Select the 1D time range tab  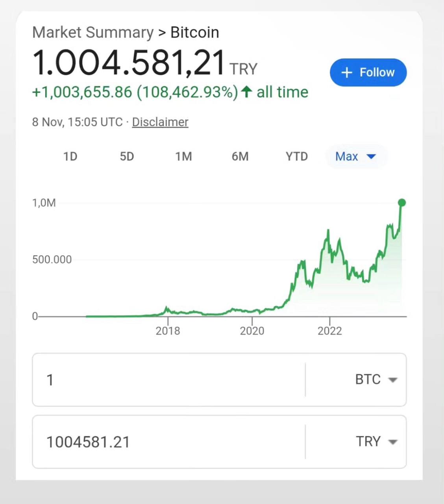click(70, 157)
